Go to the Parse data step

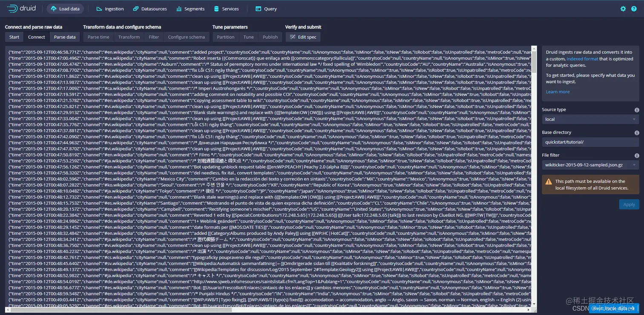point(65,37)
